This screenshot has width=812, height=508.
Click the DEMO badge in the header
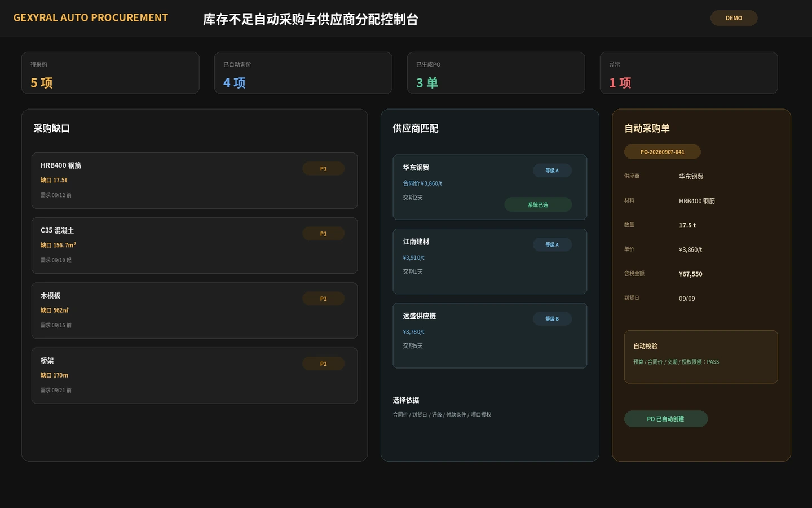[x=734, y=18]
